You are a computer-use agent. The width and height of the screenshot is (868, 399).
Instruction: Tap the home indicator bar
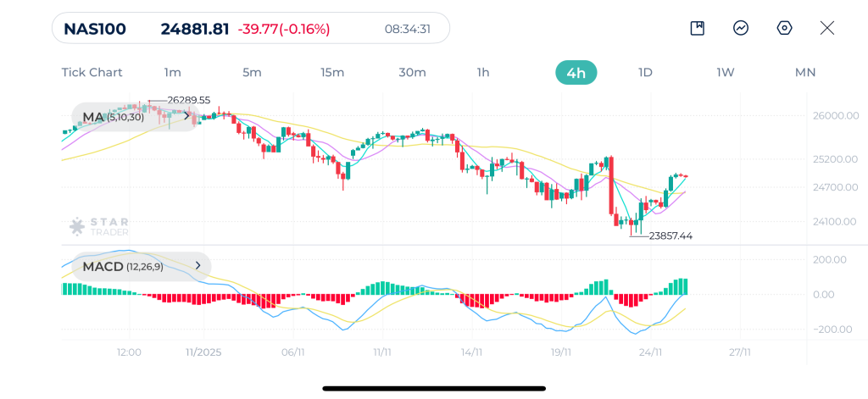click(x=434, y=389)
